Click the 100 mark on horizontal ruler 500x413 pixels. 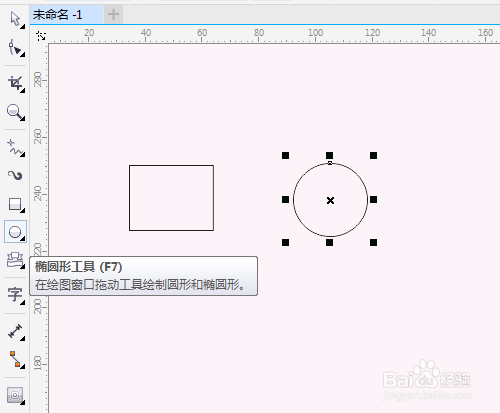315,33
